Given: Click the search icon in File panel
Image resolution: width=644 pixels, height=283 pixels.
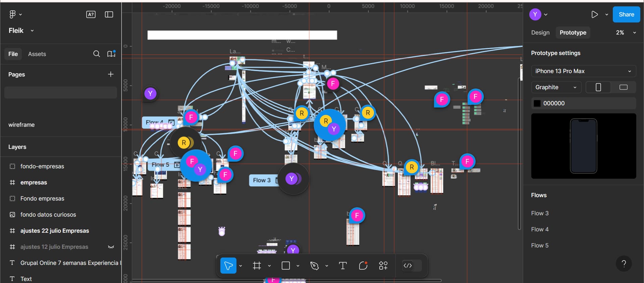Looking at the screenshot, I should pos(97,54).
